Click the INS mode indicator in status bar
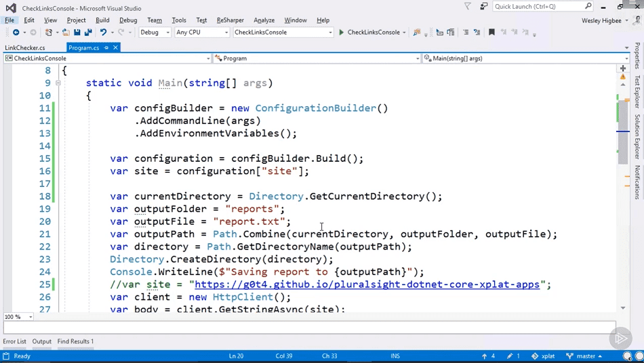Viewport: 644px width, 363px height. 395,356
